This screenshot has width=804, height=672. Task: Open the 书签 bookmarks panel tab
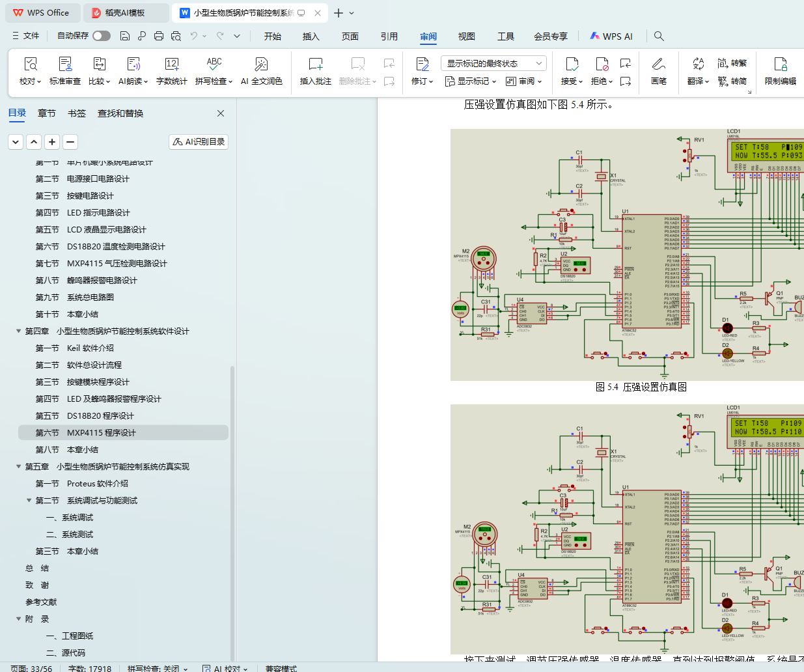point(77,113)
